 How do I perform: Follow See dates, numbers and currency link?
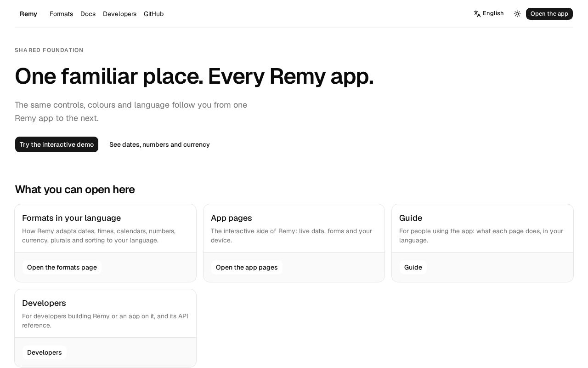pos(159,144)
